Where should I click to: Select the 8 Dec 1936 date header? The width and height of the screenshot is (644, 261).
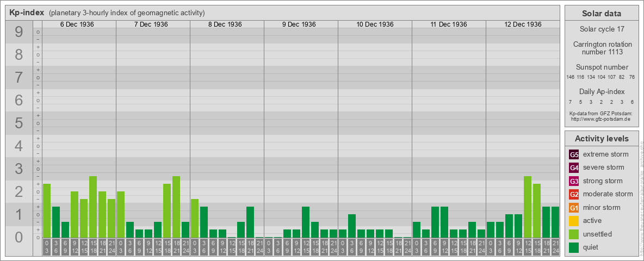coord(225,24)
